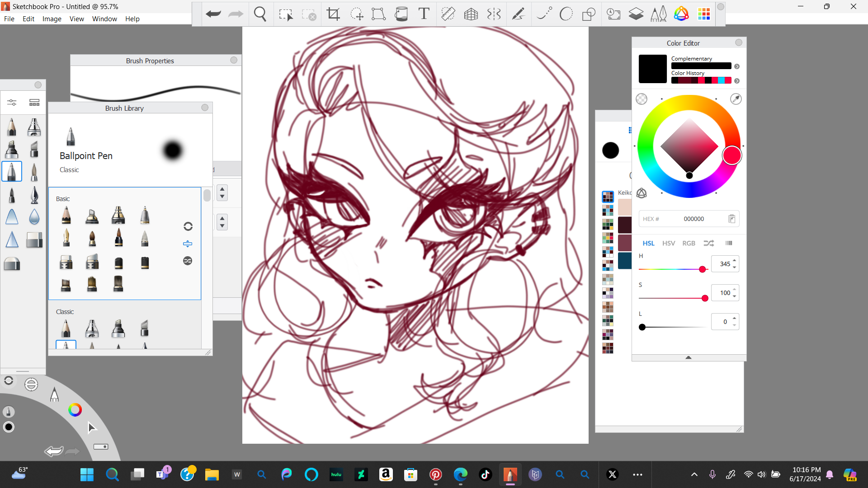
Task: Select the eraser in brush palette
Action: click(x=34, y=240)
